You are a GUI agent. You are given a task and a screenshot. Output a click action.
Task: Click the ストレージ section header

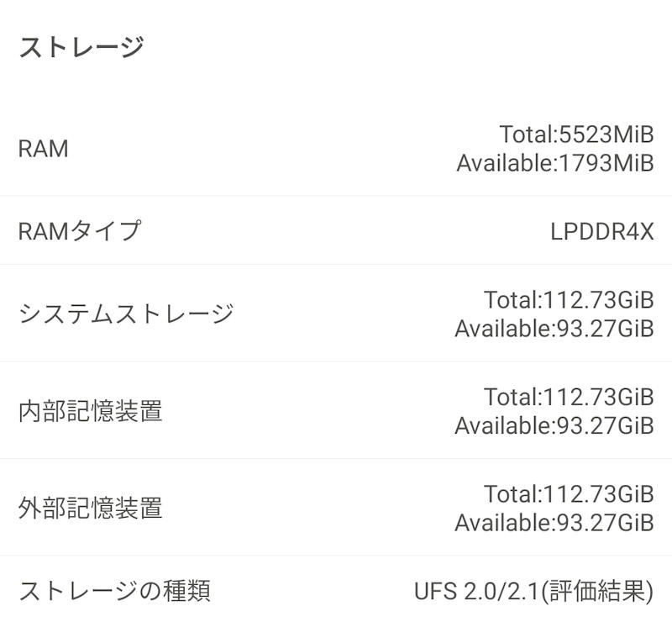81,47
